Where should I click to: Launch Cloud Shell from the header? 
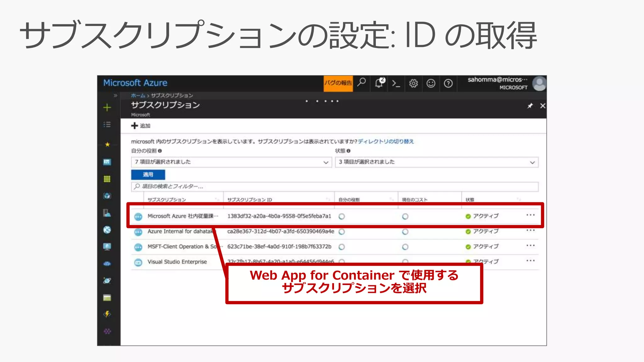396,83
